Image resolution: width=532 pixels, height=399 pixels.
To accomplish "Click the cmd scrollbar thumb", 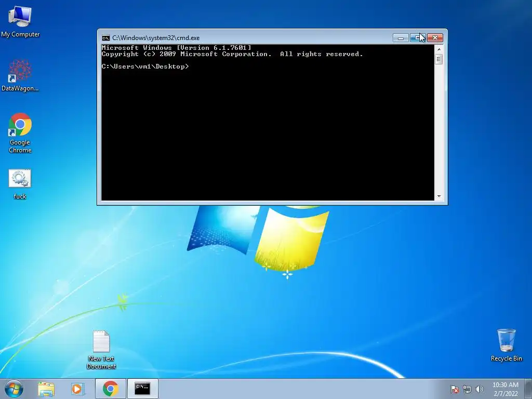I will 439,59.
